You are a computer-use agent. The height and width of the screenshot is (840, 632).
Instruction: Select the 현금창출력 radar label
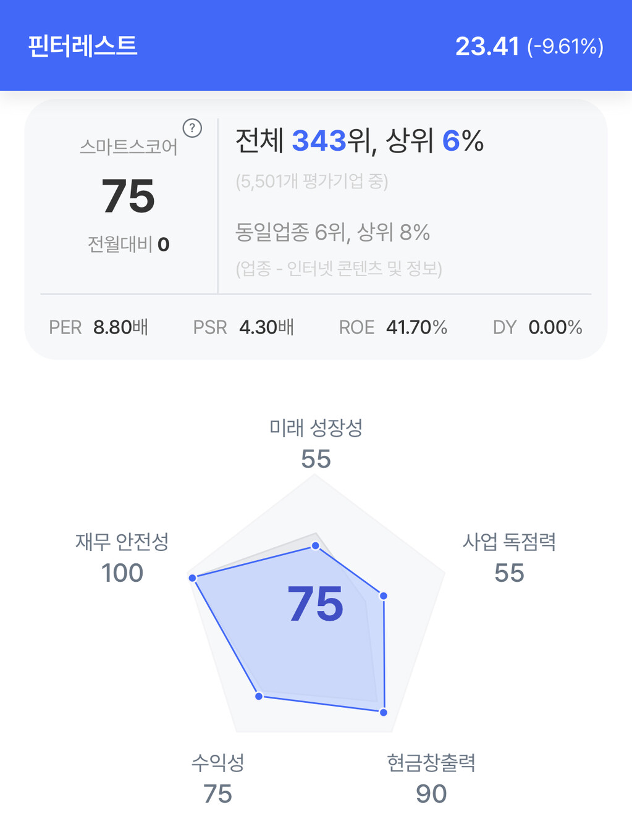click(431, 763)
